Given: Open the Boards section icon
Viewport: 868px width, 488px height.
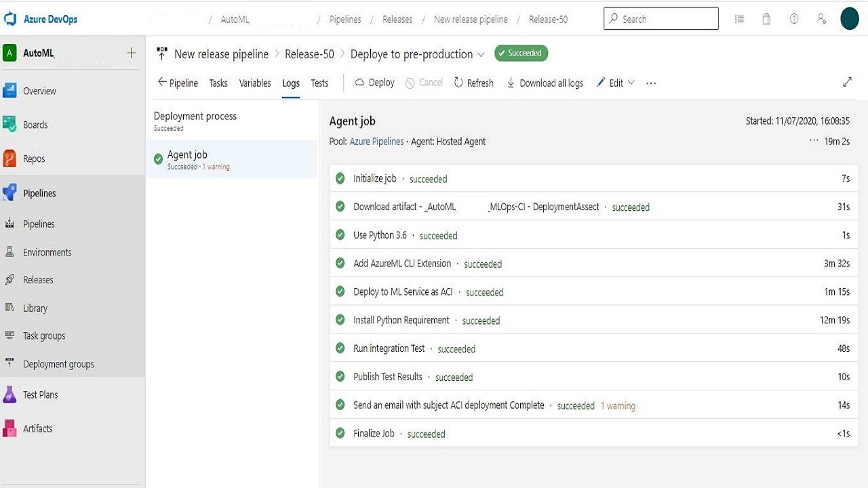Looking at the screenshot, I should [9, 125].
